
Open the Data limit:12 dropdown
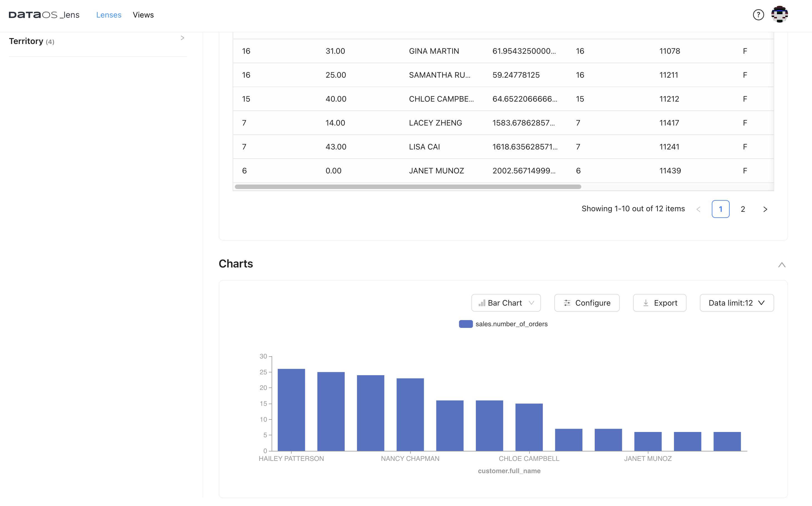click(737, 303)
